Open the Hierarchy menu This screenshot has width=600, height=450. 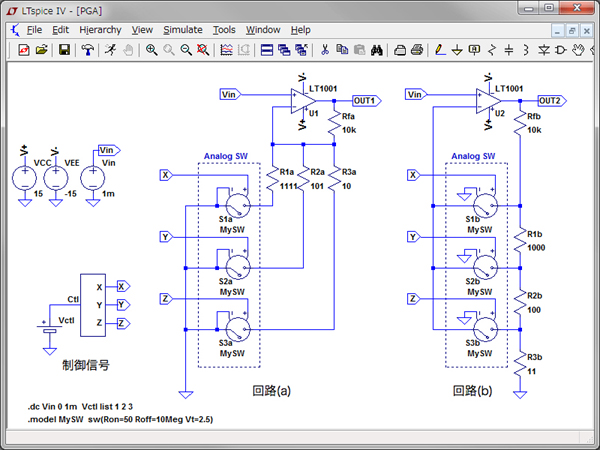[x=99, y=30]
